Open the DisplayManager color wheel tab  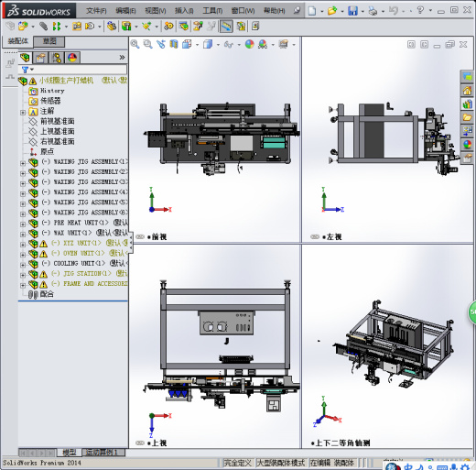[72, 58]
